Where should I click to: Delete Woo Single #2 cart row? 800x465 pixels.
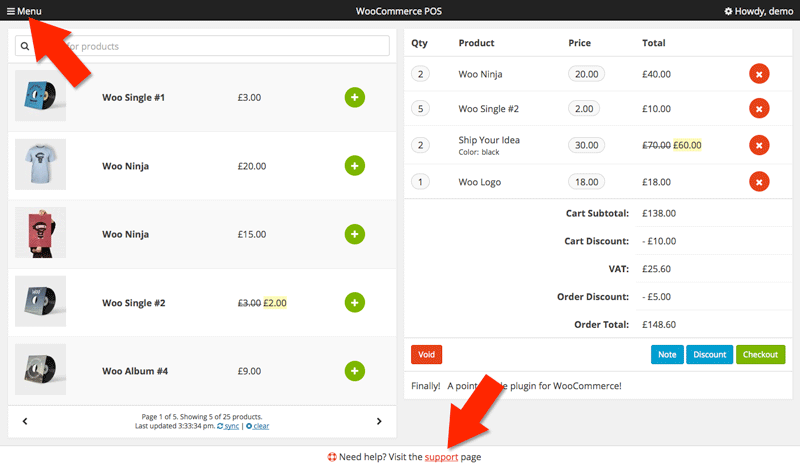coord(759,108)
